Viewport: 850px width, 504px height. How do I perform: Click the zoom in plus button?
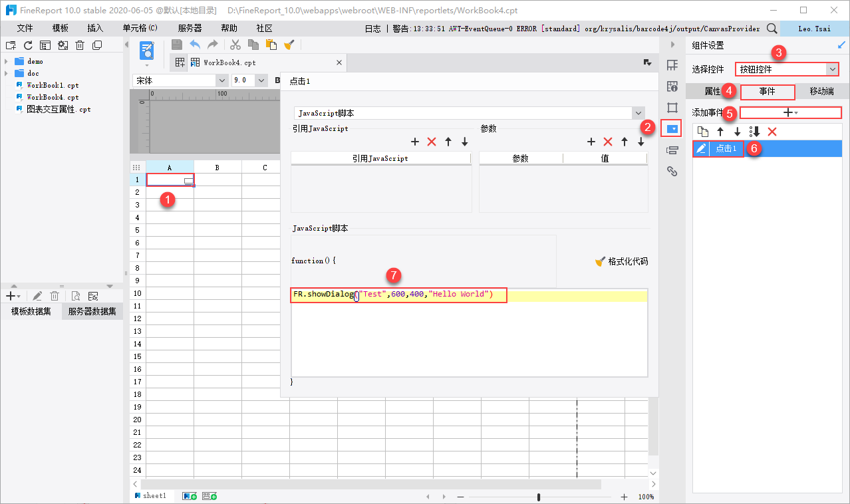624,497
